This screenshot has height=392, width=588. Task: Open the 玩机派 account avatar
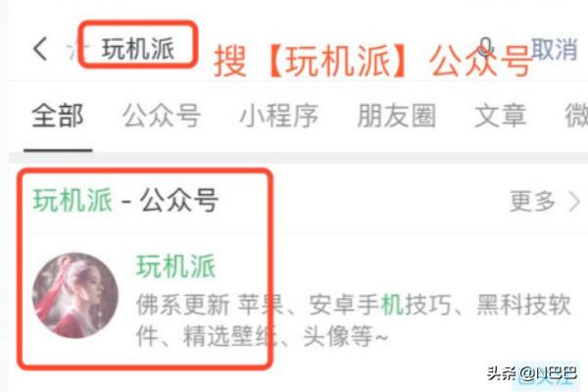(x=75, y=296)
